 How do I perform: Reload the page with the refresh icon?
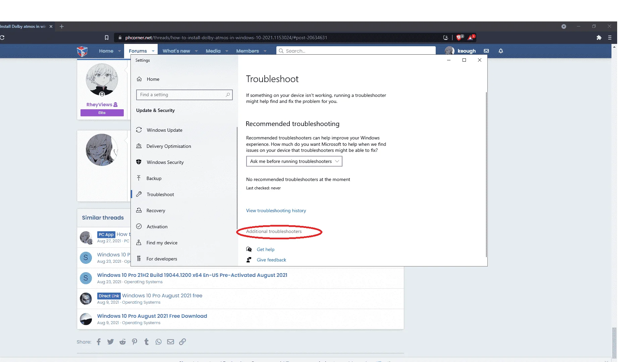pos(2,38)
